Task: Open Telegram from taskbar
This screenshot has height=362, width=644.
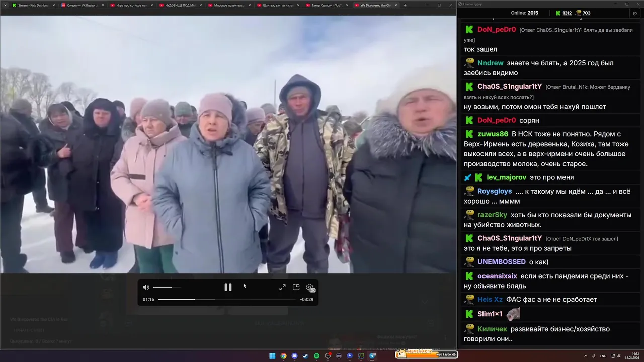Action: coord(372,356)
